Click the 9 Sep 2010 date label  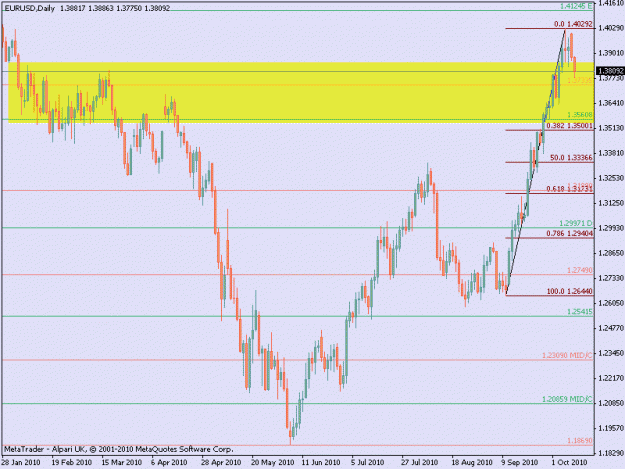(520, 462)
